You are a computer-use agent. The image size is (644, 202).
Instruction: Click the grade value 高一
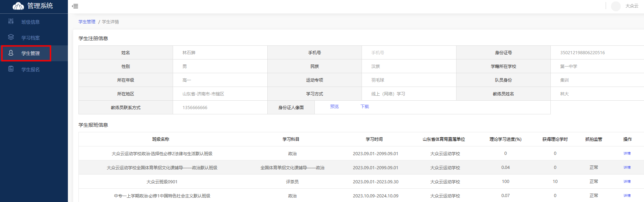187,80
